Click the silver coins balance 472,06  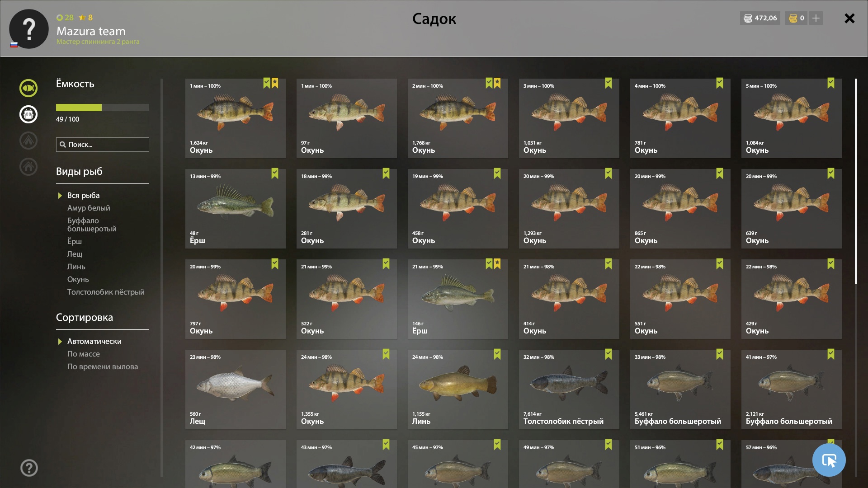760,18
